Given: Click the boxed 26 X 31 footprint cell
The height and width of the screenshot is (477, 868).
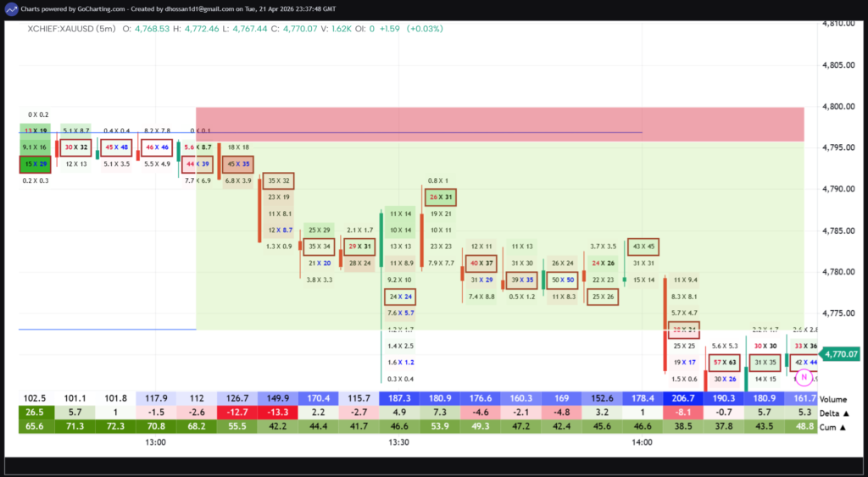Looking at the screenshot, I should click(x=441, y=197).
